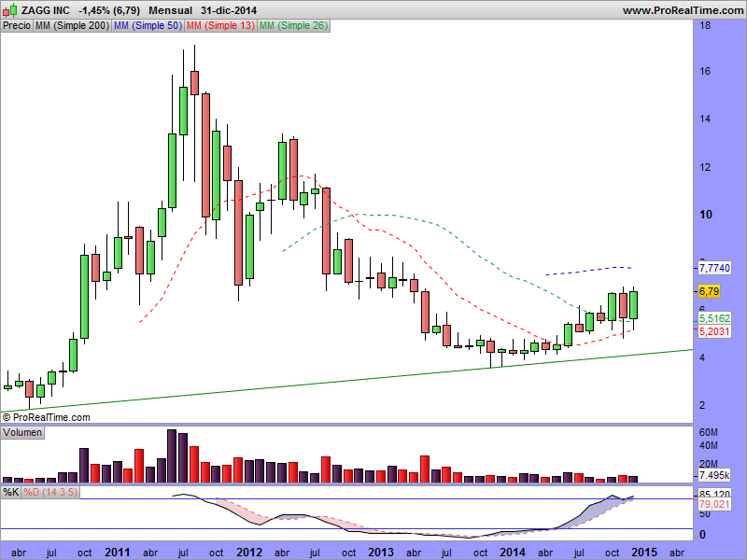
Task: Click the 16 price axis label
Action: pyautogui.click(x=705, y=72)
